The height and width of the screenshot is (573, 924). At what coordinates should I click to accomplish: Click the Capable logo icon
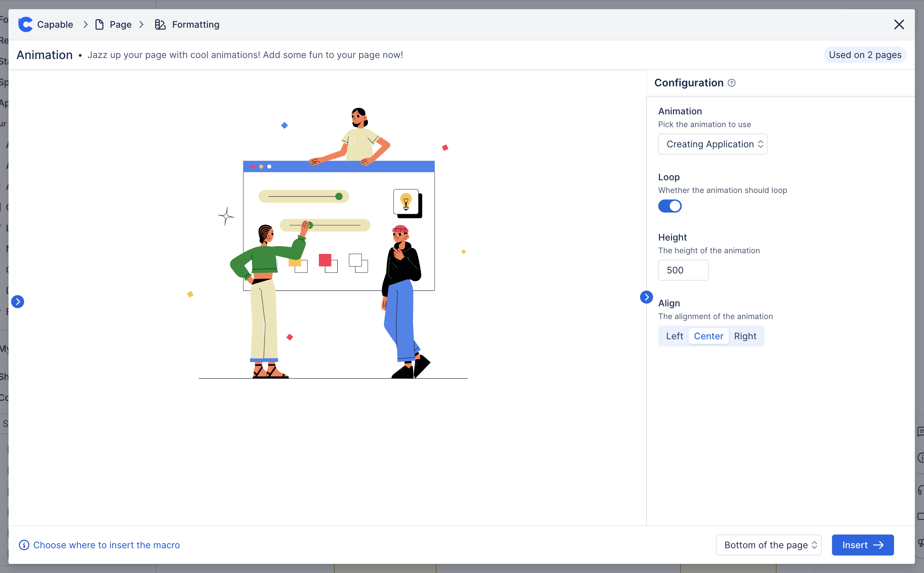tap(25, 25)
